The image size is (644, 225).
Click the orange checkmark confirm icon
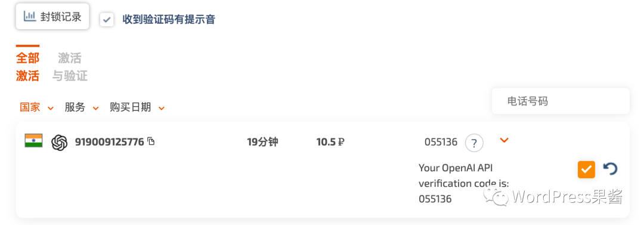coord(586,169)
